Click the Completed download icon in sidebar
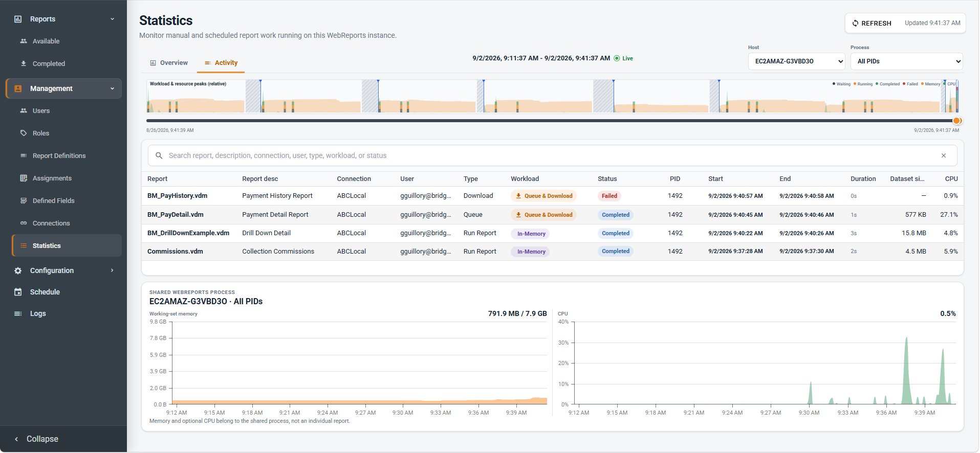This screenshot has width=980, height=453. pos(24,63)
